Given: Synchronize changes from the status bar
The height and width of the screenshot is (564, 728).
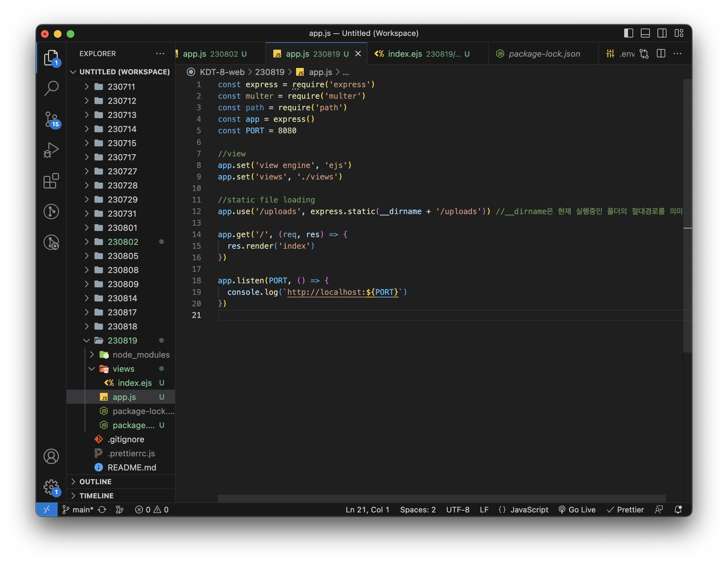Looking at the screenshot, I should (102, 510).
